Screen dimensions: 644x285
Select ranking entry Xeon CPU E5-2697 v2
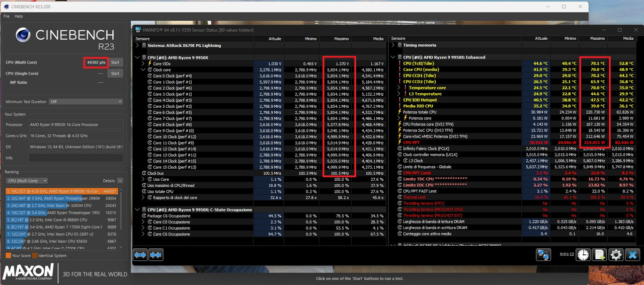click(x=62, y=234)
